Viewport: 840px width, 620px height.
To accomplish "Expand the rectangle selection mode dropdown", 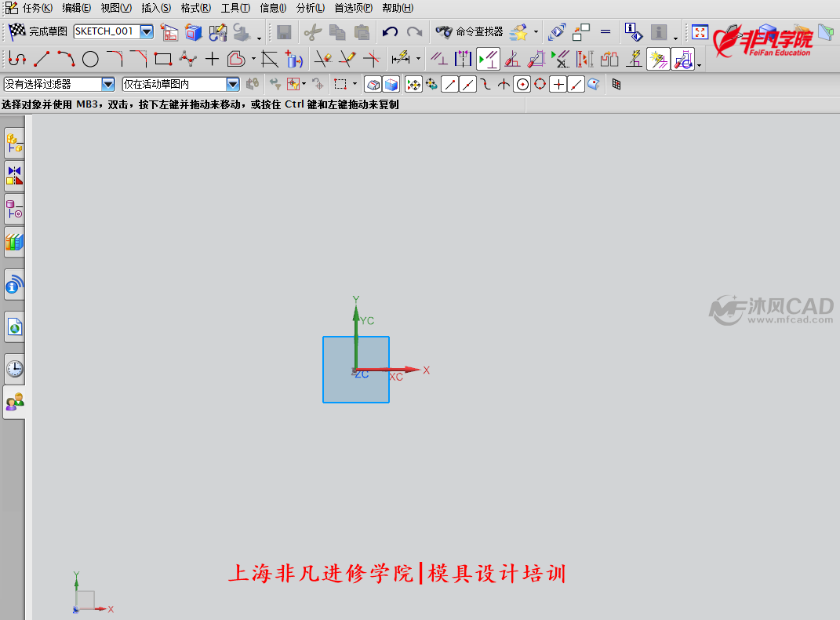I will (355, 84).
